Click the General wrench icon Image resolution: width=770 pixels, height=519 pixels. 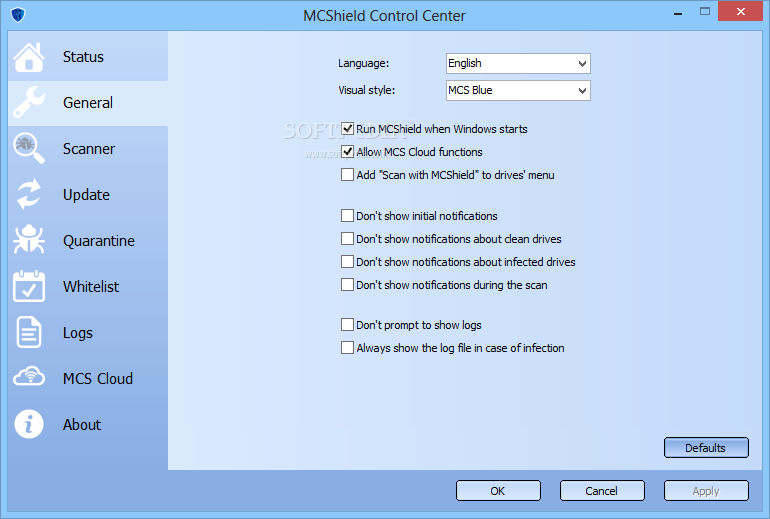(29, 102)
